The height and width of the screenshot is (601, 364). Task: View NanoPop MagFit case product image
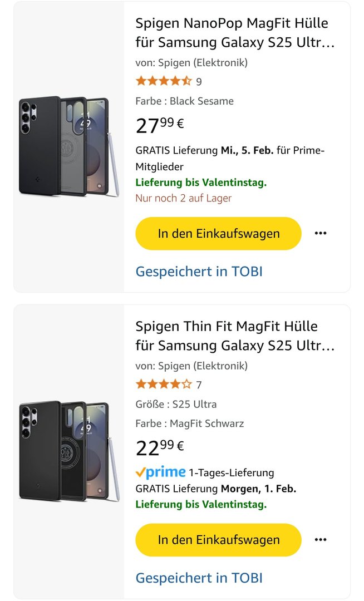69,146
